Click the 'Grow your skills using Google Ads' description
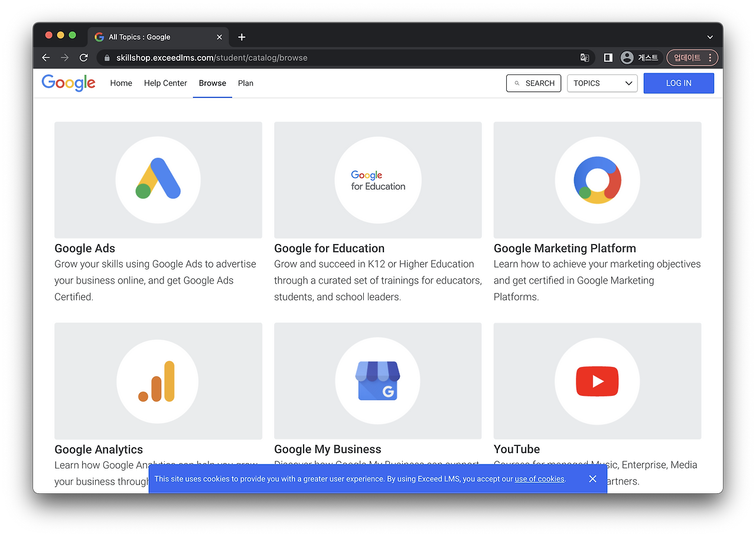Image resolution: width=756 pixels, height=537 pixels. click(x=155, y=281)
